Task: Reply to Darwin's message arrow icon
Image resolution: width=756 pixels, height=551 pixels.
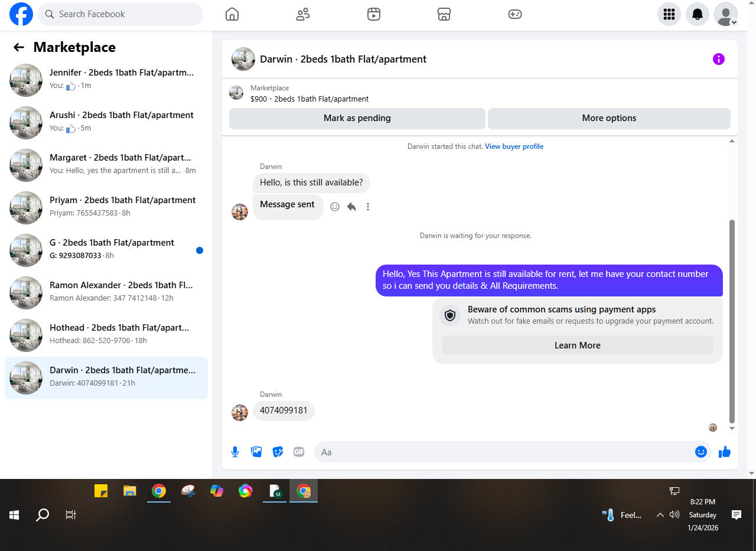Action: tap(351, 207)
